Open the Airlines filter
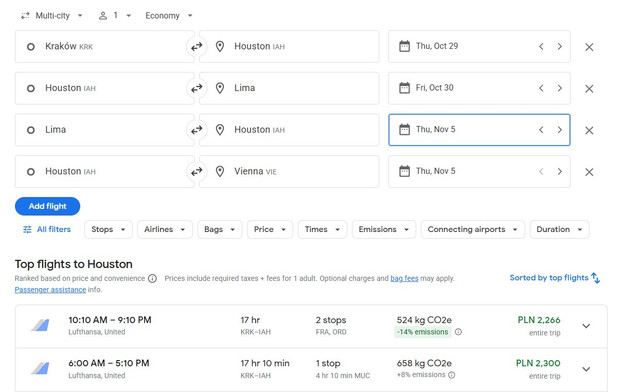 point(164,229)
